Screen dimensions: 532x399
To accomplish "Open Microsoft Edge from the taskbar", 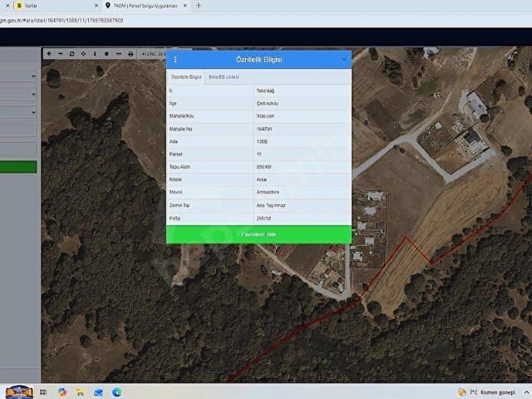I will point(116,392).
